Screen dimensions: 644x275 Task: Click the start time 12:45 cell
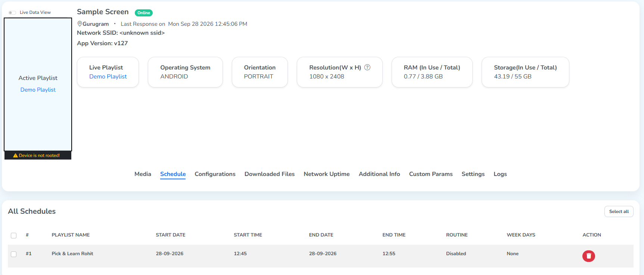(240, 254)
